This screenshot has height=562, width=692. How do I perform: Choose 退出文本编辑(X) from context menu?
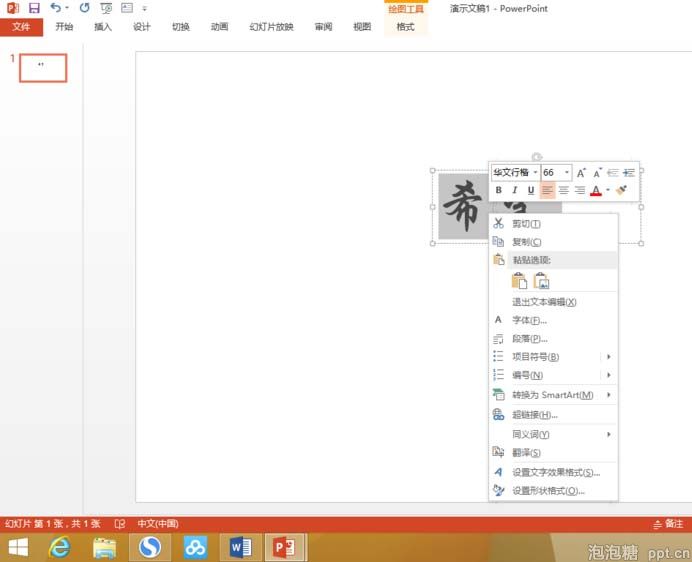[x=553, y=302]
